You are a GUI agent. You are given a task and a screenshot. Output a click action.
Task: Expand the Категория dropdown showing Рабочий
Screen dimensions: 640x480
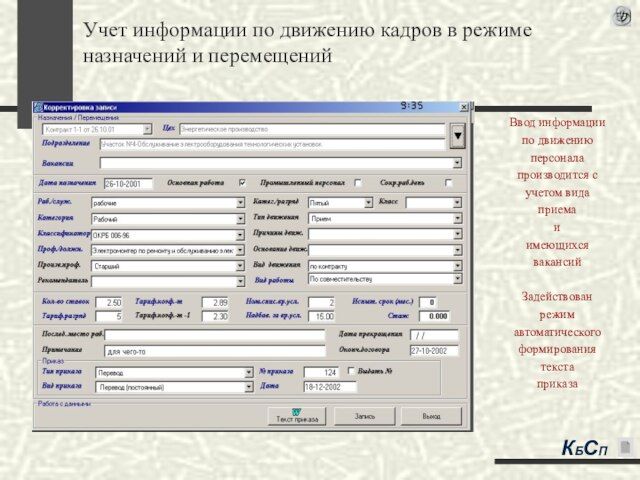click(x=239, y=219)
